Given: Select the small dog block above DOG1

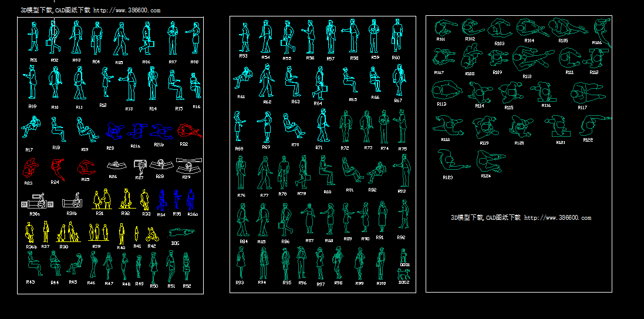Looking at the screenshot, I should [404, 256].
